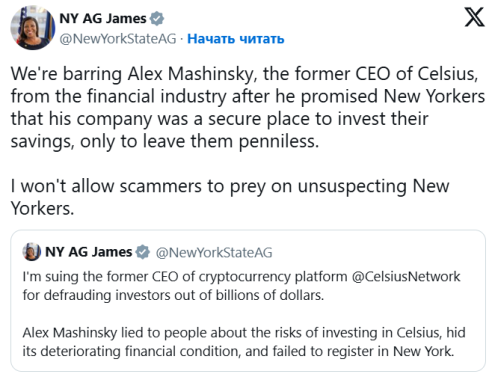The width and height of the screenshot is (495, 380).
Task: Open the quoted tweet about suing the former CEO
Action: (248, 301)
